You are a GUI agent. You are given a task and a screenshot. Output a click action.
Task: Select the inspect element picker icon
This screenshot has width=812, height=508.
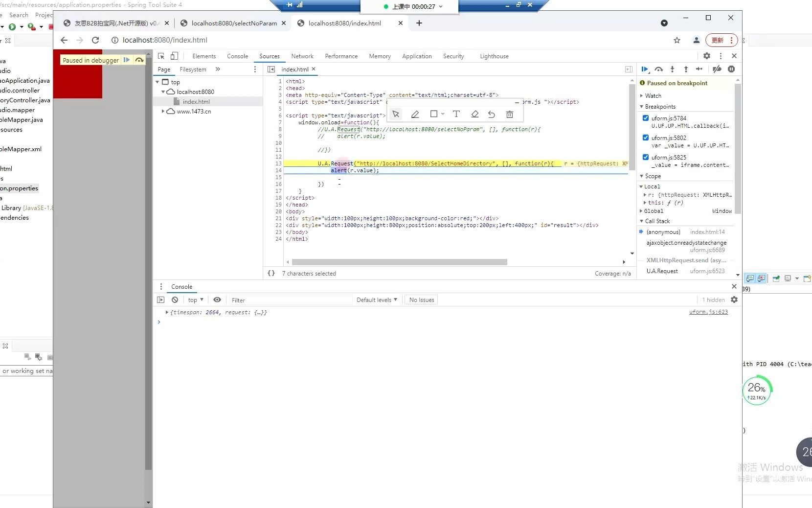coord(161,56)
